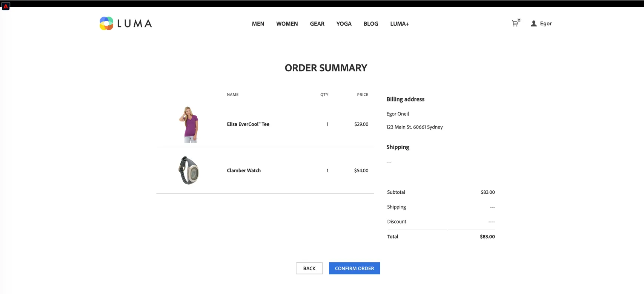Click the CONFIRM ORDER button

[354, 268]
